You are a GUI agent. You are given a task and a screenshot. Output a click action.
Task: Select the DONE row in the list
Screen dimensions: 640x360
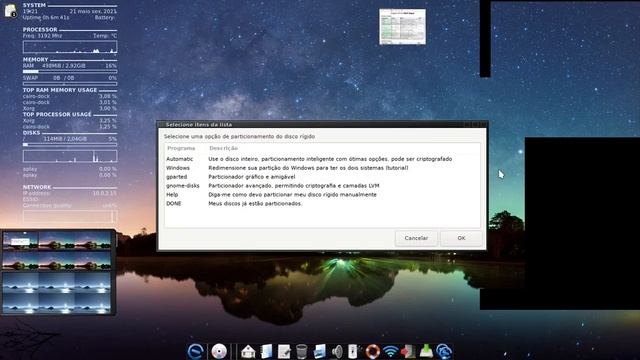tap(322, 203)
